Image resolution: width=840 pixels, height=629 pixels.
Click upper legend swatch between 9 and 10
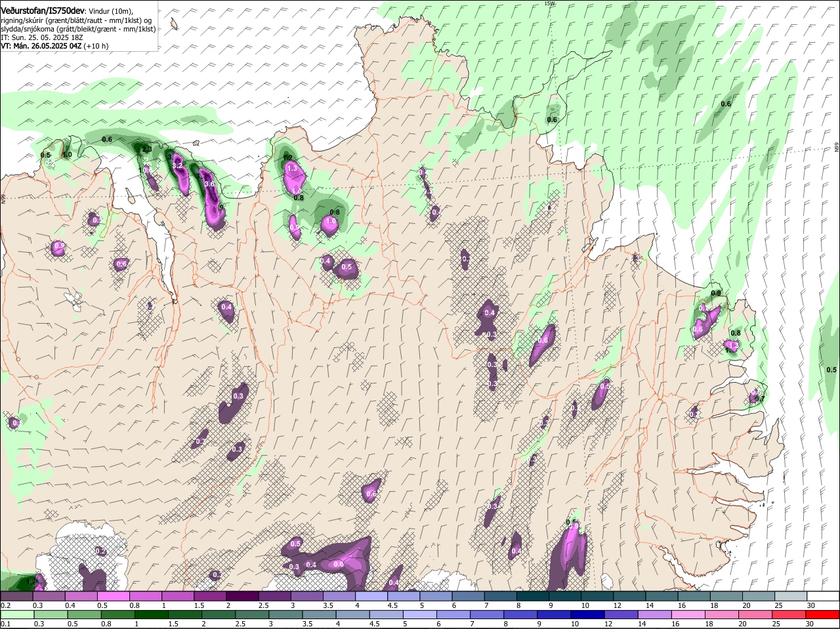[x=565, y=596]
